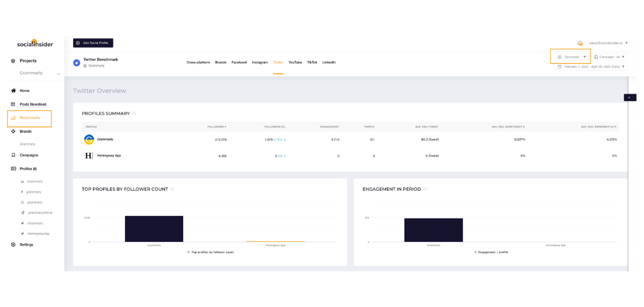Click the tweets count 121

click(x=372, y=140)
